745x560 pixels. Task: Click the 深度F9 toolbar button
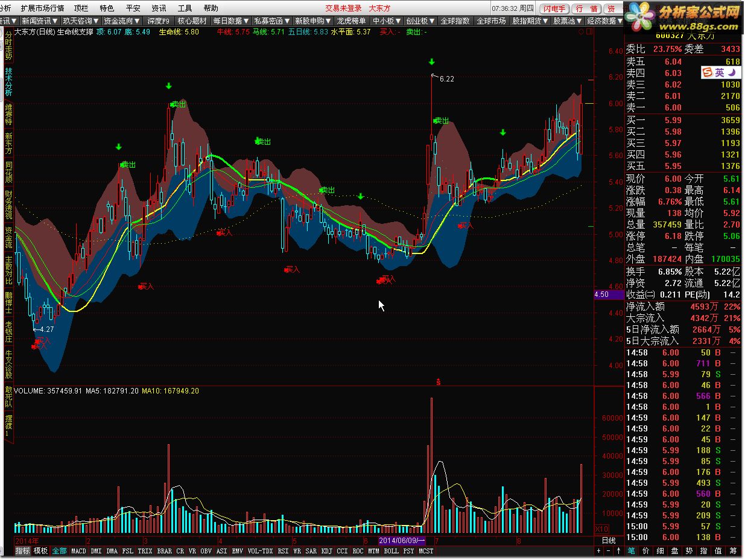pyautogui.click(x=159, y=21)
